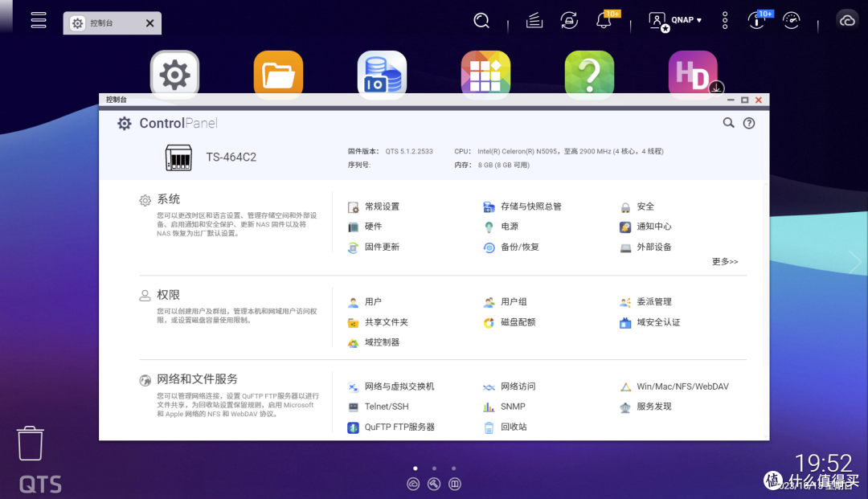Open Telnet/SSH settings
The width and height of the screenshot is (868, 499).
(x=378, y=407)
